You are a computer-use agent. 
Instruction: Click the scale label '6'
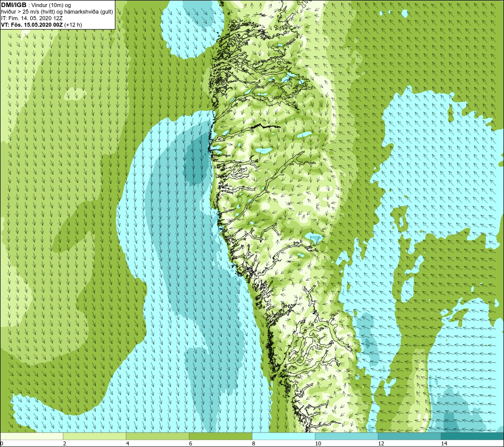click(191, 443)
